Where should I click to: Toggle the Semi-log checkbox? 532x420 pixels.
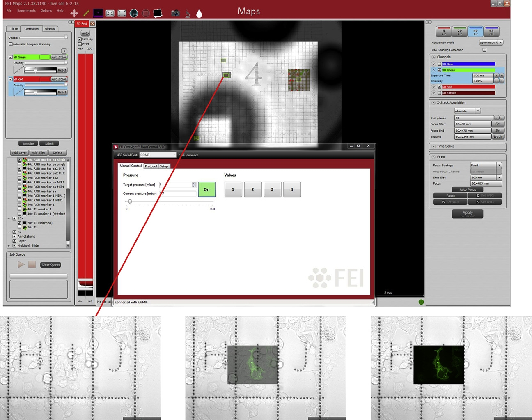(x=80, y=39)
